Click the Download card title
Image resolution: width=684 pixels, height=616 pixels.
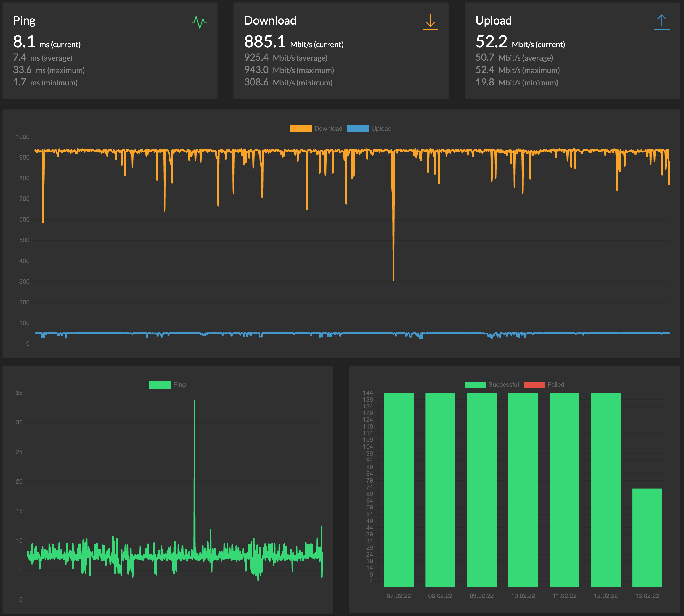pos(270,21)
